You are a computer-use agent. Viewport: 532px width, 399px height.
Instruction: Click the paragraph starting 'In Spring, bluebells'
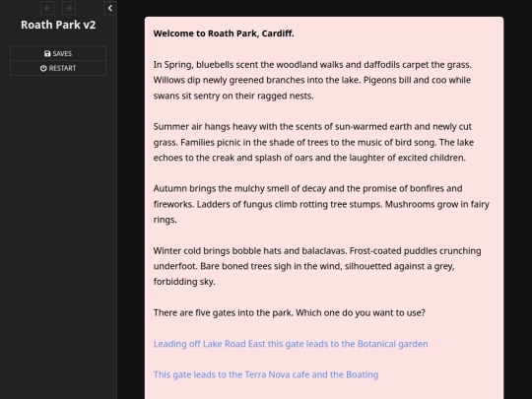tap(312, 80)
